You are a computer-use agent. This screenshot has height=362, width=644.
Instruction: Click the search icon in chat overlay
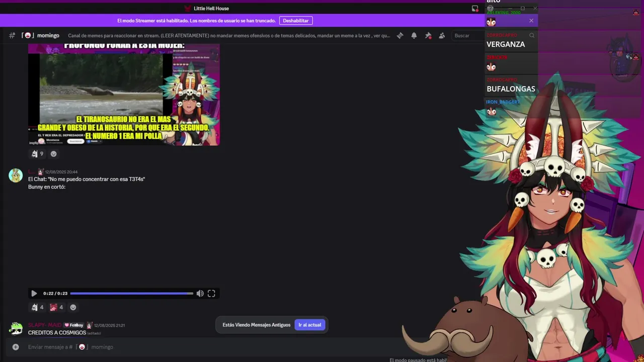(x=532, y=36)
